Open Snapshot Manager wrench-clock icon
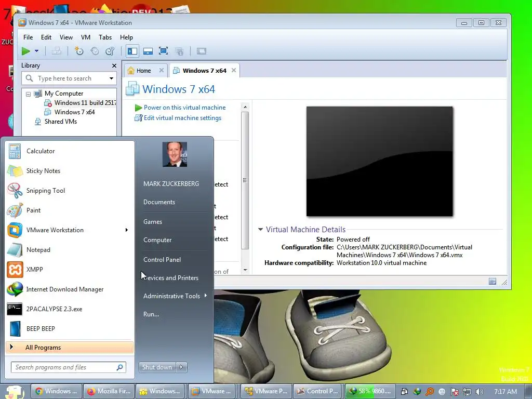This screenshot has height=399, width=532. coord(110,51)
